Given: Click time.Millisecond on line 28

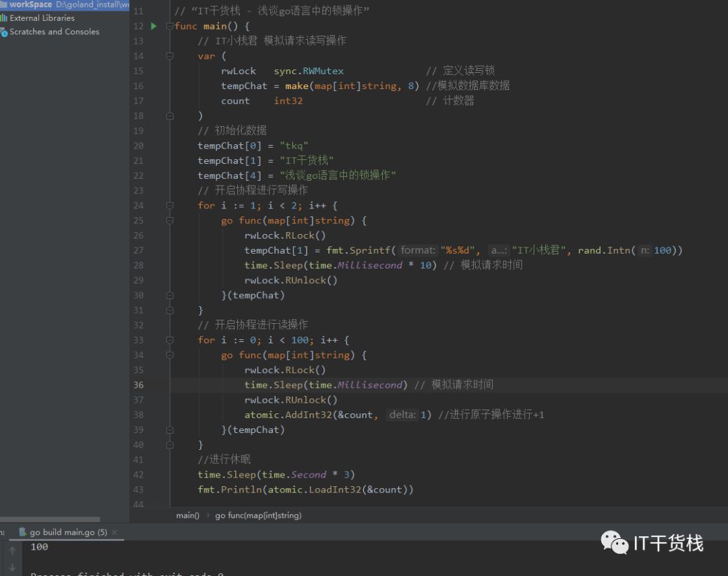Looking at the screenshot, I should coord(356,265).
